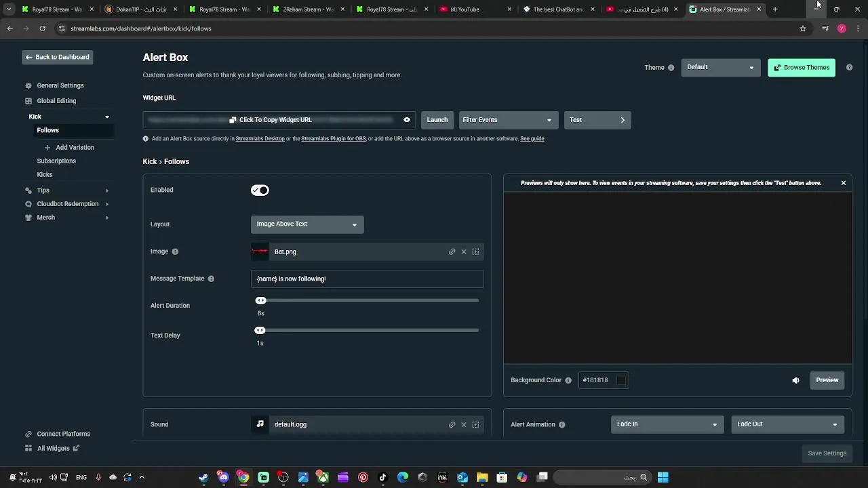Open media gallery for Bat.png image

pos(475,251)
